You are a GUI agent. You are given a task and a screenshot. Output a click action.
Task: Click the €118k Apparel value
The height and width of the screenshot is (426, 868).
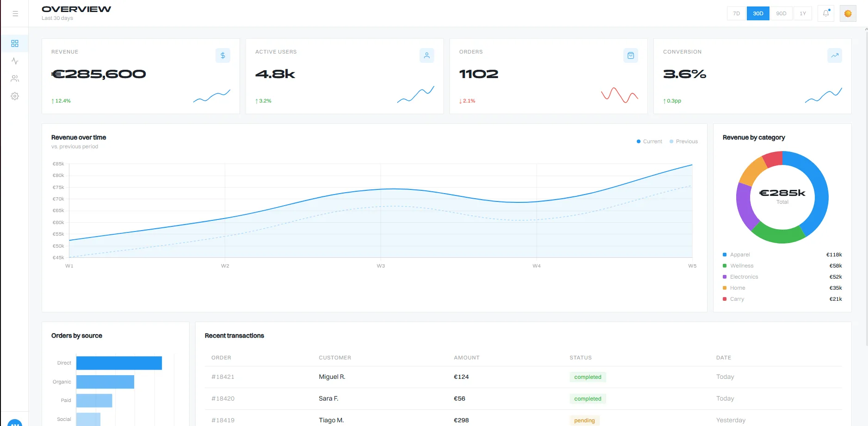(x=834, y=255)
